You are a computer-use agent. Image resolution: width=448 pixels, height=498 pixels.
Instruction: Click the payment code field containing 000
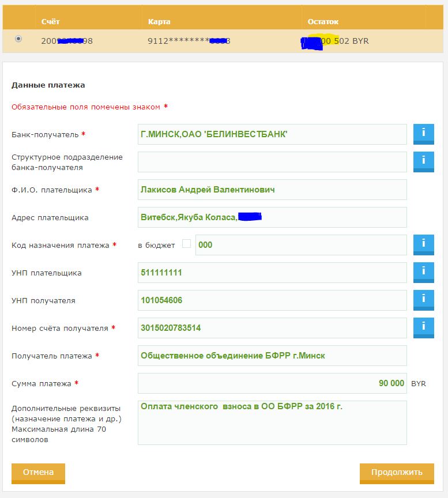pyautogui.click(x=301, y=245)
